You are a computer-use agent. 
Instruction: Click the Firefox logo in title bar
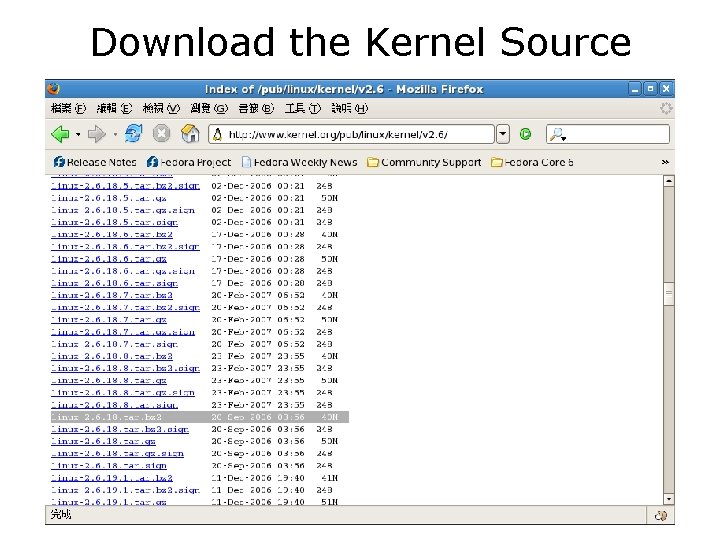pos(54,88)
